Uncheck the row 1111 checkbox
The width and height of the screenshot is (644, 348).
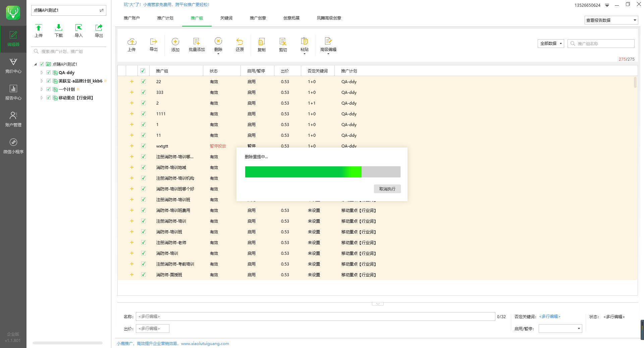pos(144,114)
